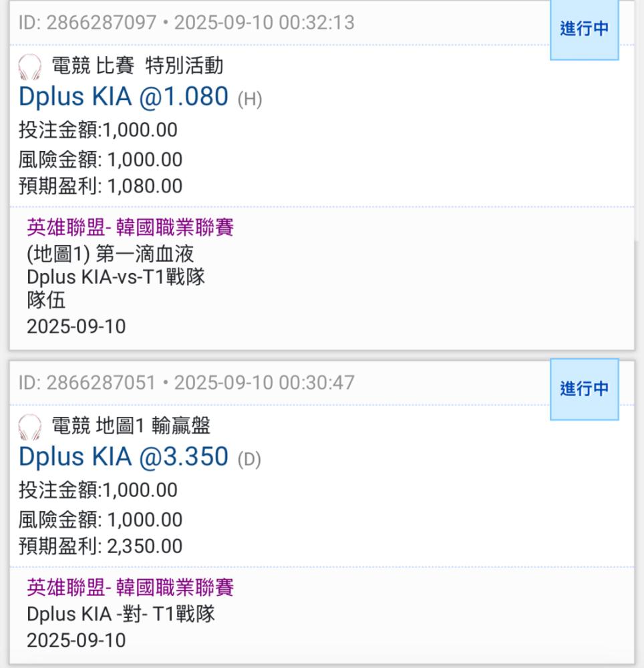This screenshot has width=644, height=668.
Task: Click the 隊伍 label in the first bet
Action: point(46,301)
